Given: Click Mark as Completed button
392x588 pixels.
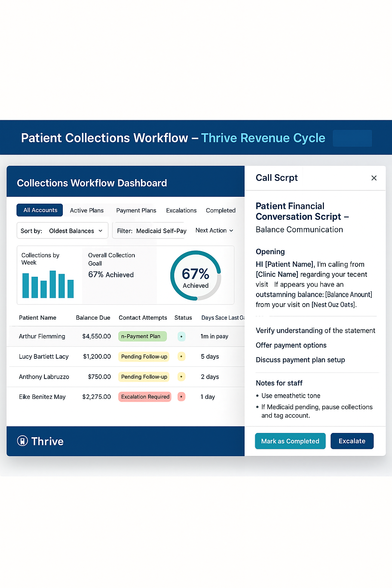Looking at the screenshot, I should pyautogui.click(x=290, y=441).
